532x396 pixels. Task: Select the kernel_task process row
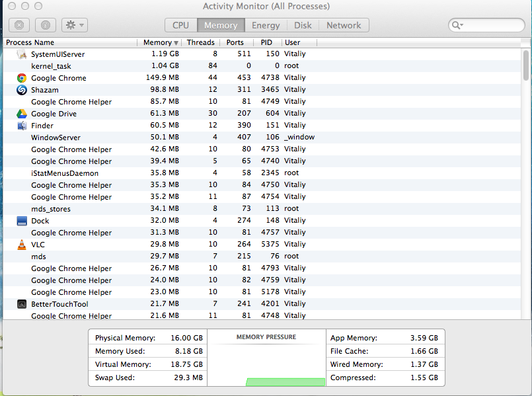click(x=262, y=66)
